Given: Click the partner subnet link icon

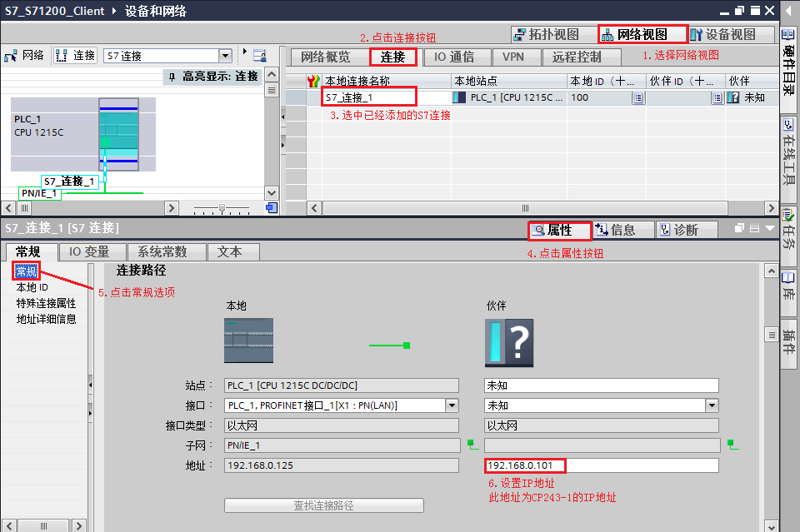Looking at the screenshot, I should [732, 445].
